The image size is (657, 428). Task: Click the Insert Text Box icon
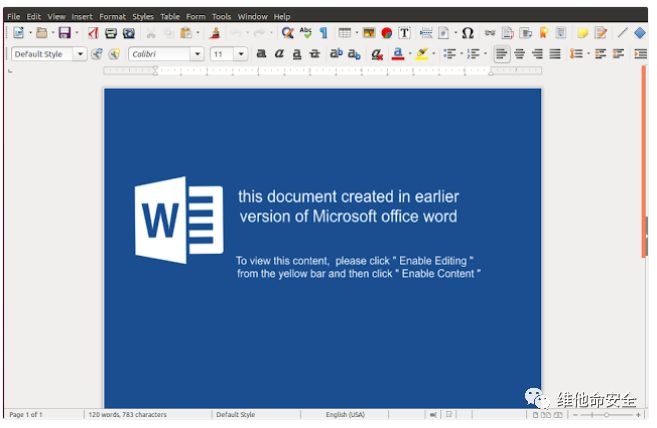404,33
